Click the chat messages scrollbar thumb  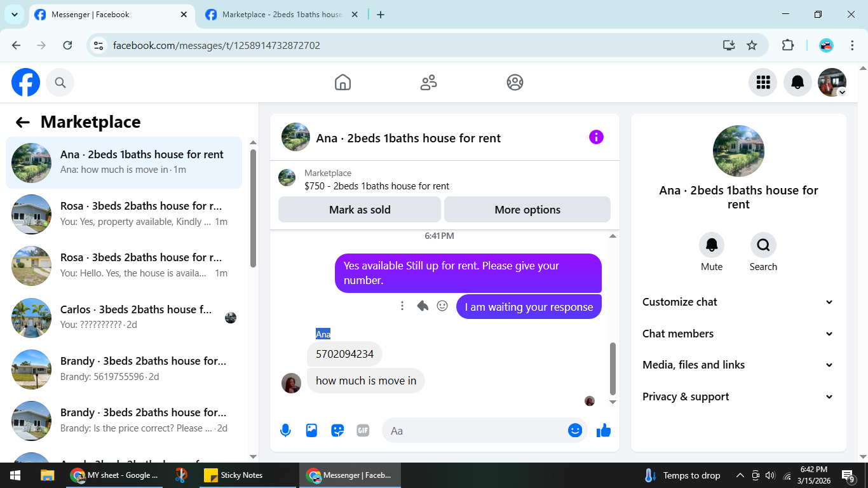[x=613, y=369]
